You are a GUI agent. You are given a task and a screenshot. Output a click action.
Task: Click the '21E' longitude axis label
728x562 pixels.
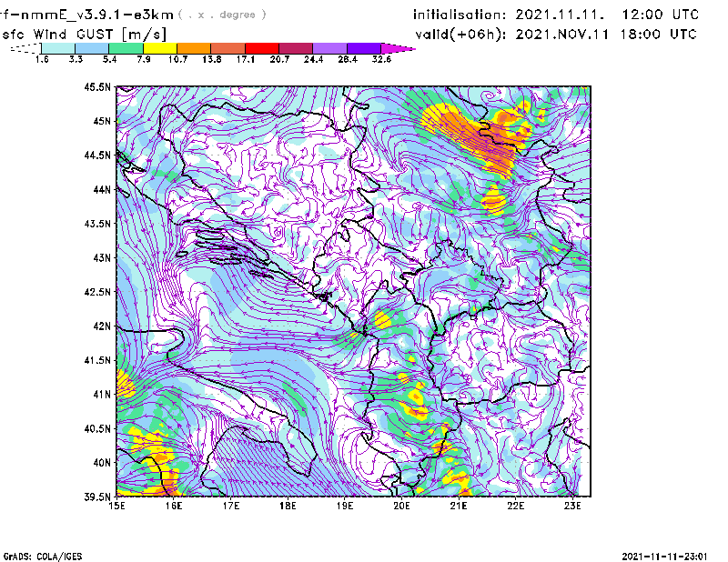459,506
